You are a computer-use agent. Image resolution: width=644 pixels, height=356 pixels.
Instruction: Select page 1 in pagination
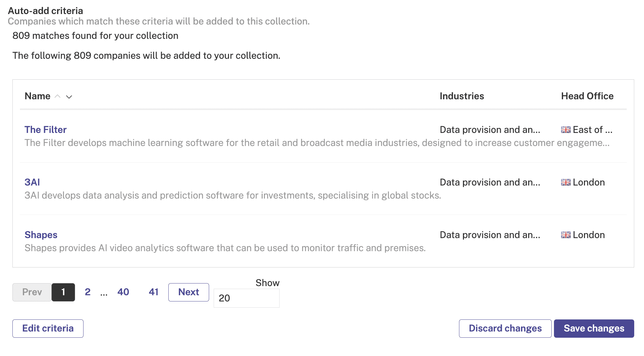click(x=63, y=292)
